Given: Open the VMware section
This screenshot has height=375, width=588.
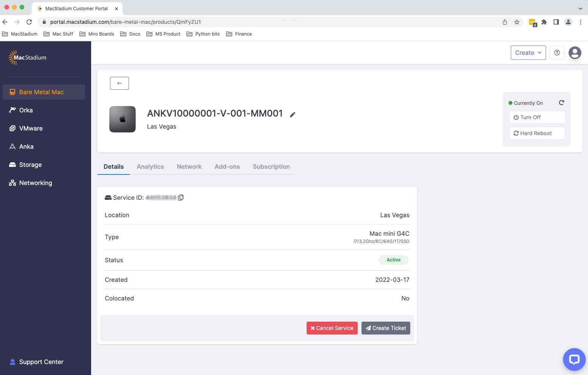Looking at the screenshot, I should click(x=31, y=128).
